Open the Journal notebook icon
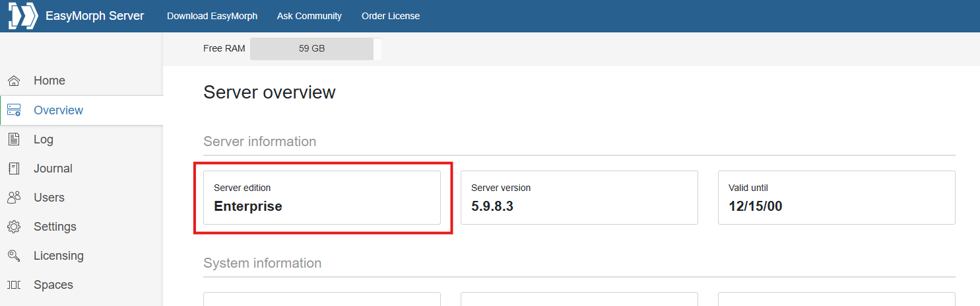 pos(14,169)
